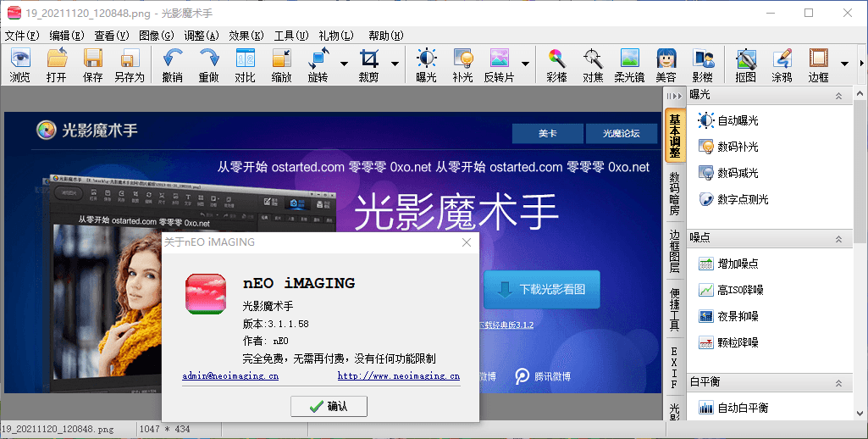This screenshot has height=439, width=868.
Task: Click 数码补光 in the panel
Action: coord(728,147)
